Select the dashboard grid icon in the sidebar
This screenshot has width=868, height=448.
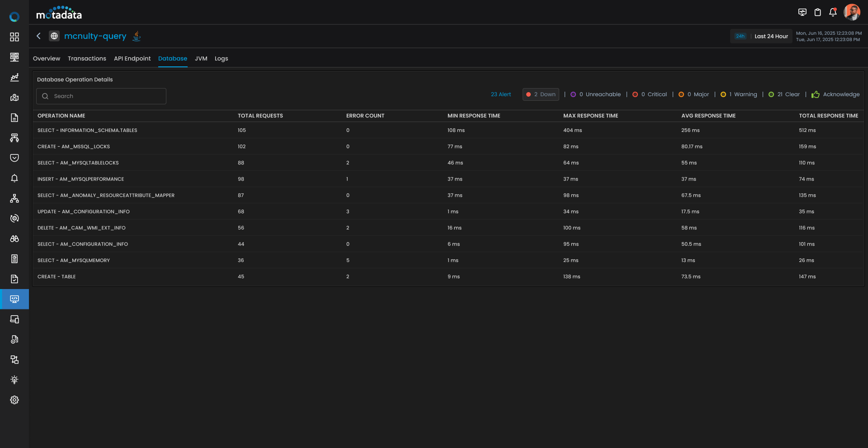tap(14, 37)
